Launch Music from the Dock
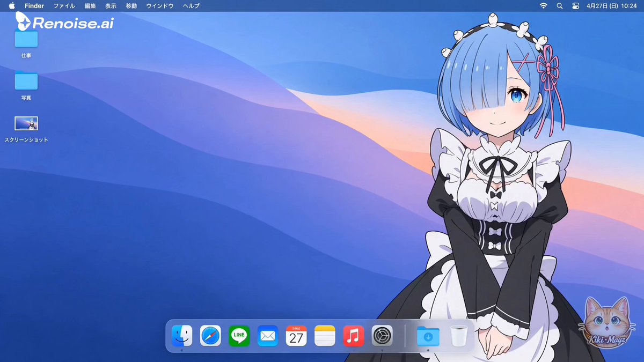Screen dimensions: 644x362 pos(353,336)
